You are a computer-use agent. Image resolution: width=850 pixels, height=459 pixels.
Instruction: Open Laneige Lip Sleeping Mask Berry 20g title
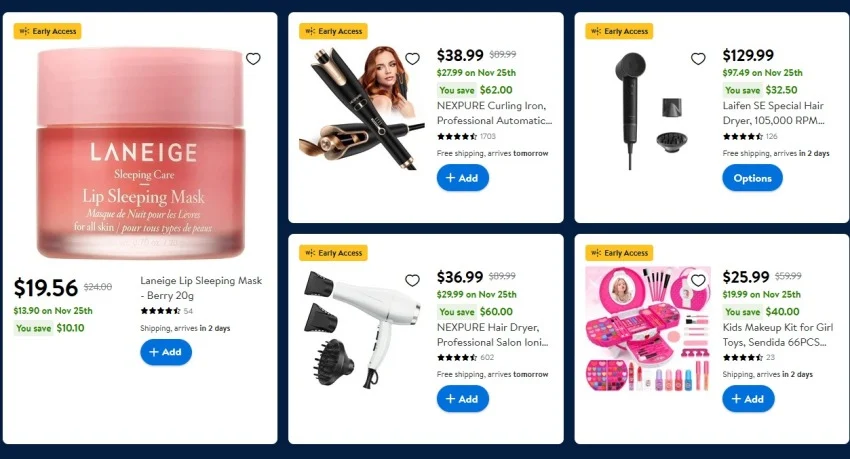pos(201,288)
